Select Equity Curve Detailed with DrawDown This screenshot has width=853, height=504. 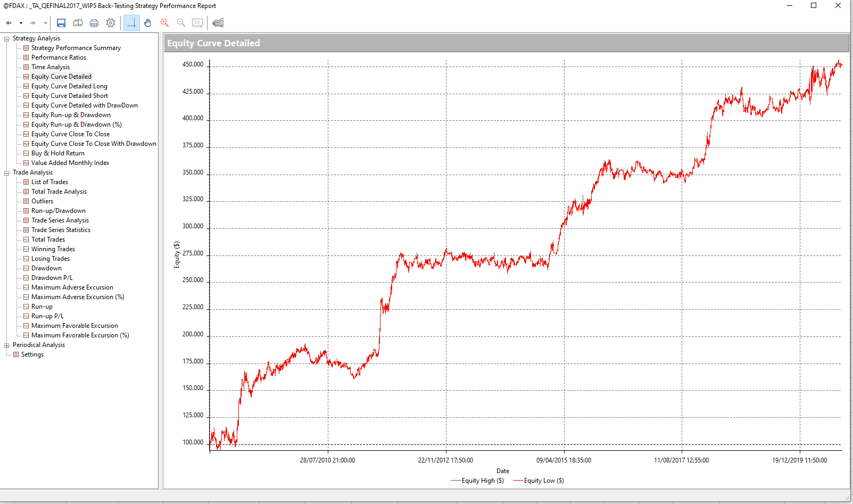click(x=84, y=105)
